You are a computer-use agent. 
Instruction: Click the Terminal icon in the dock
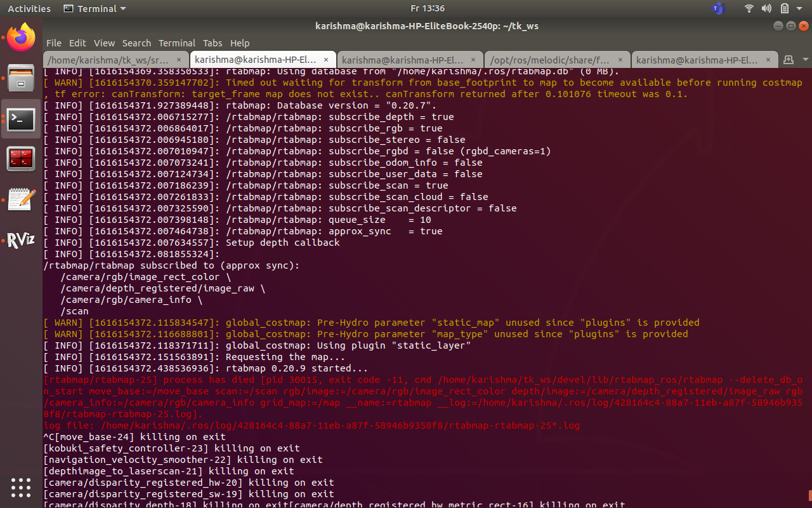(21, 119)
